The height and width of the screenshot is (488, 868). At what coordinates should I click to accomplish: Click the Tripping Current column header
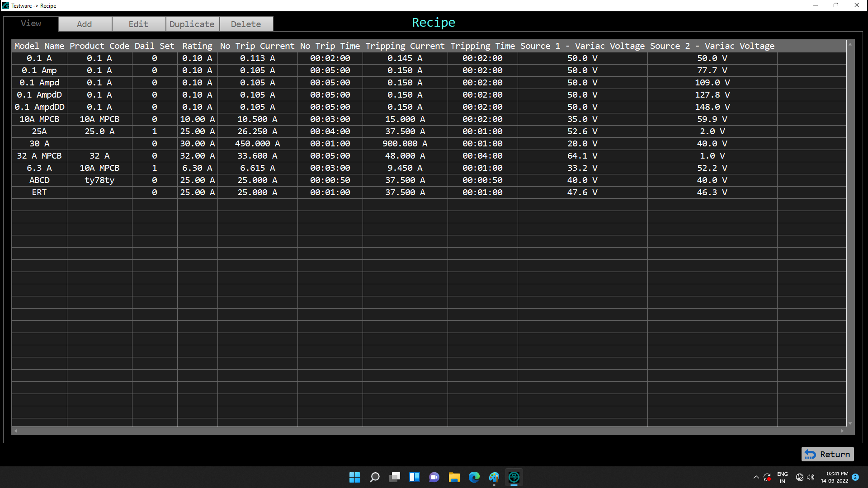(x=405, y=46)
